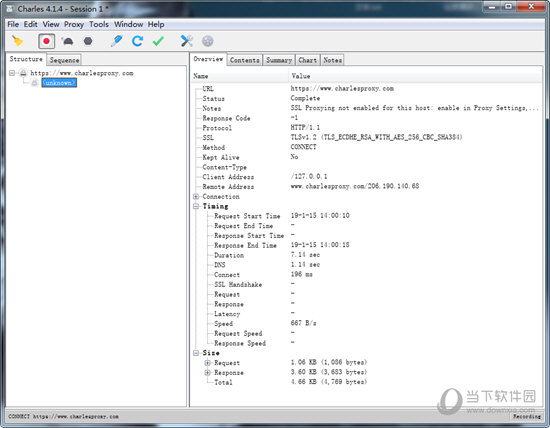Select the Total size row
Viewport: 550px width, 428px height.
pos(367,382)
